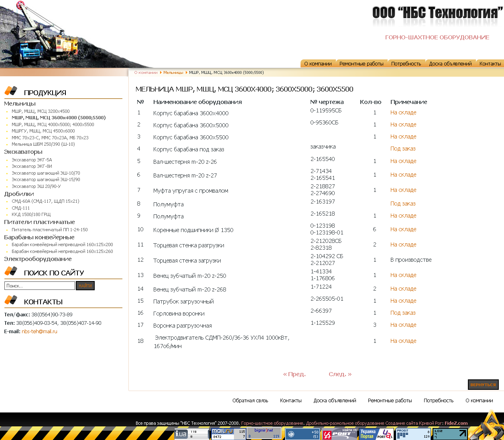This screenshot has width=504, height=440.
Task: Click the НАЙТИ search button
Action: coord(85,286)
